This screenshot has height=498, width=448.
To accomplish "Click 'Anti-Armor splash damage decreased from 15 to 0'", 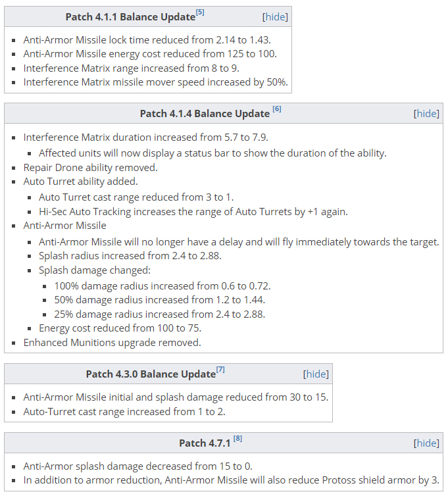I will tap(137, 466).
